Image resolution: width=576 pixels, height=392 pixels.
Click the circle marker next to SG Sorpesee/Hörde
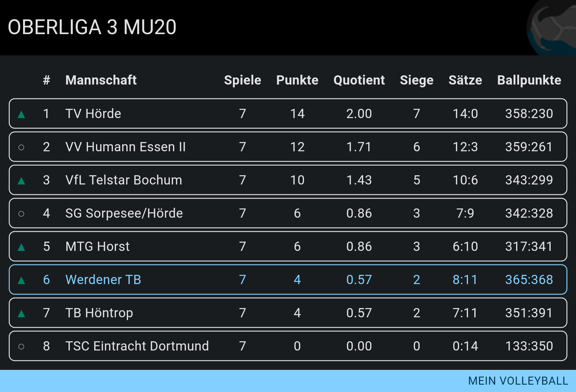tap(21, 214)
